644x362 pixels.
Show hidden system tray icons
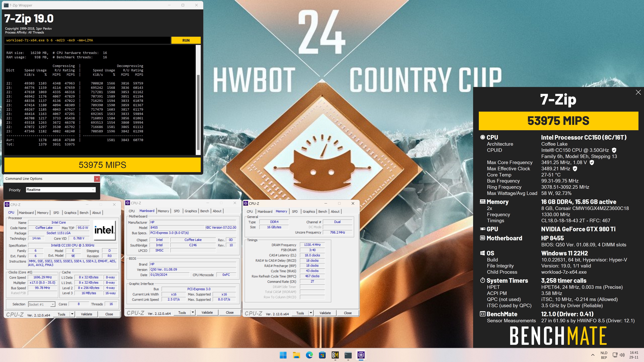coord(593,355)
